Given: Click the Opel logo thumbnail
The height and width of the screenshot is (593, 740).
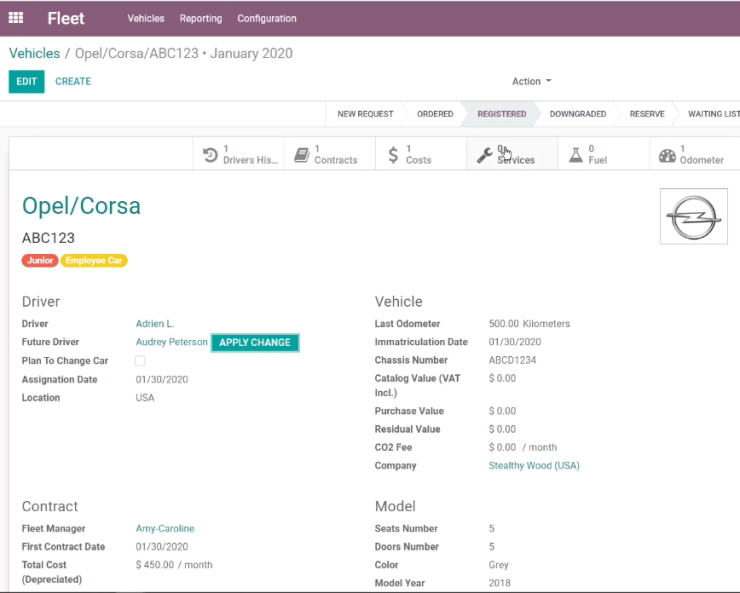Looking at the screenshot, I should pyautogui.click(x=694, y=217).
